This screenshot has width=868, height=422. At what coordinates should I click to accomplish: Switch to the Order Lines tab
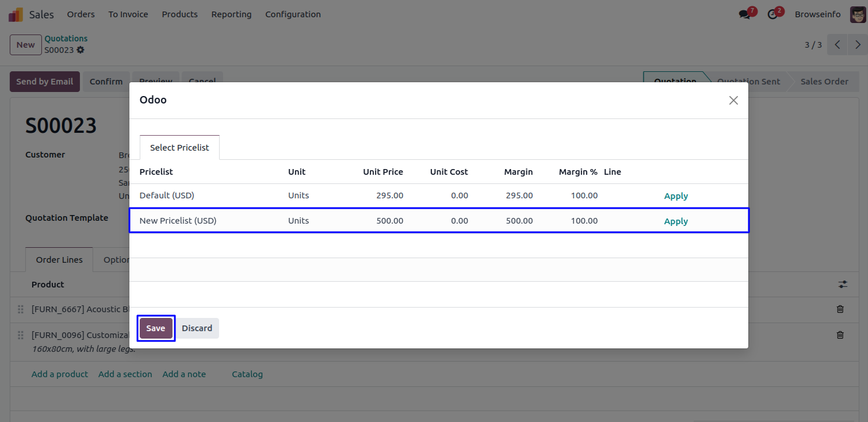[59, 260]
